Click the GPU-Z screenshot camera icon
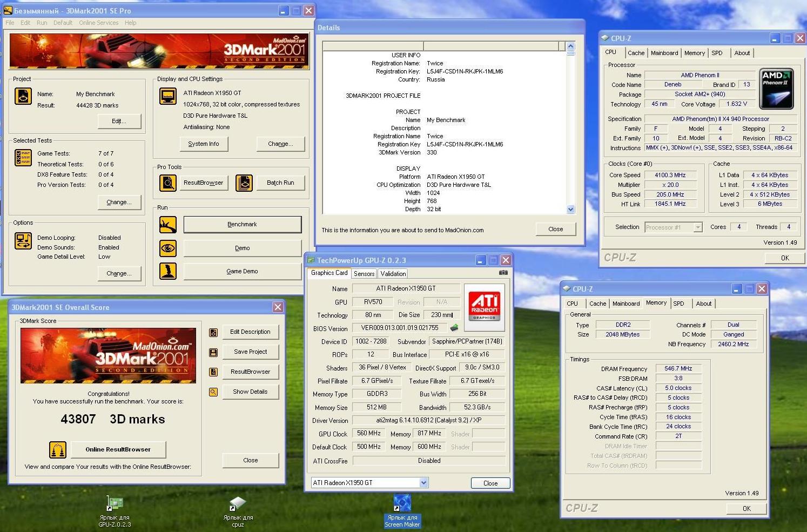The width and height of the screenshot is (807, 532). tap(503, 273)
